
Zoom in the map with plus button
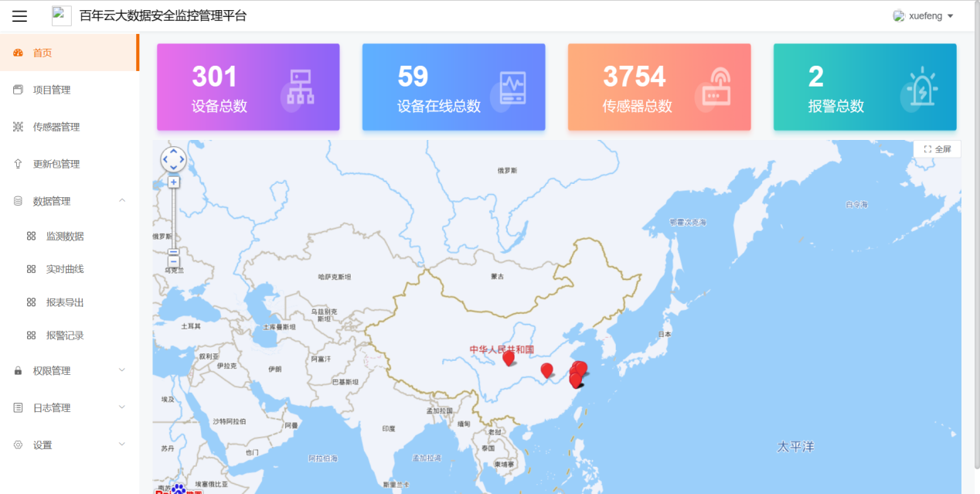coord(174,182)
